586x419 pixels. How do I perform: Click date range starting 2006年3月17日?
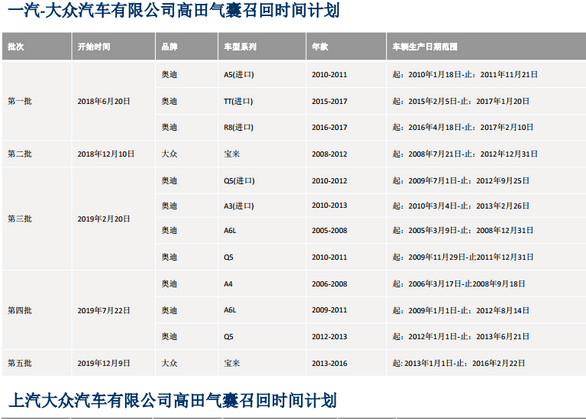[x=459, y=284]
